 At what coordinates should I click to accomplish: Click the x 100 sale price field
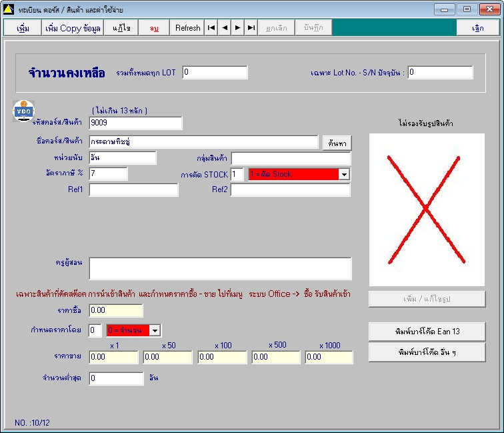[x=222, y=357]
